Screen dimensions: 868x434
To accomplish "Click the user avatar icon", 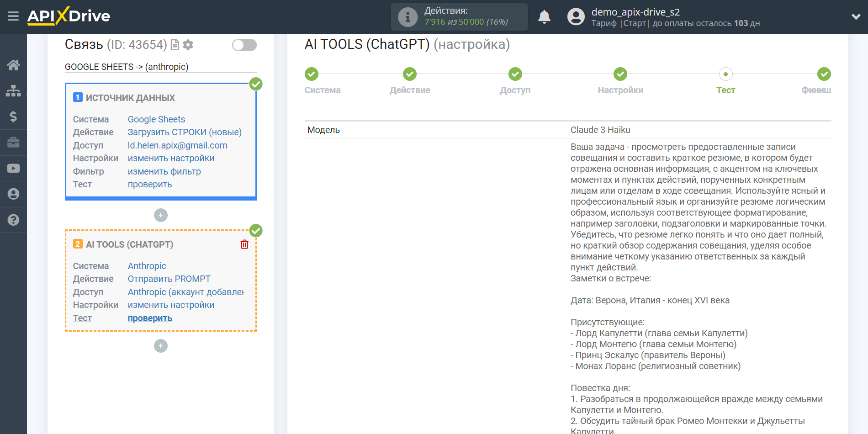I will [576, 17].
